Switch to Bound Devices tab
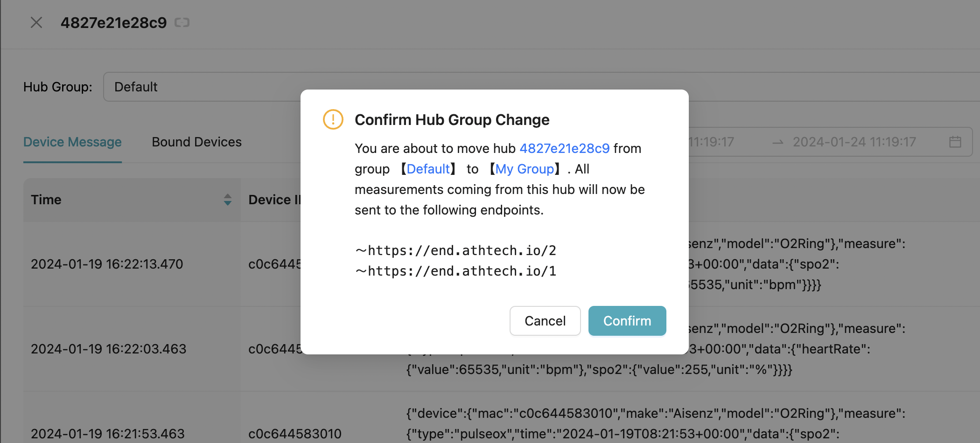Screen dimensions: 980x443 click(x=196, y=142)
